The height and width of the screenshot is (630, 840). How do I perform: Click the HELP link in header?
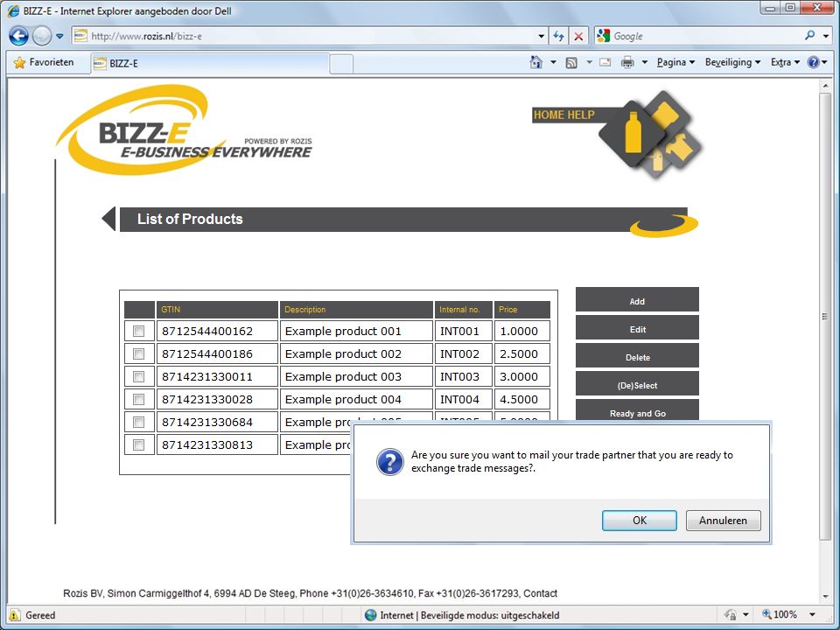click(x=580, y=115)
